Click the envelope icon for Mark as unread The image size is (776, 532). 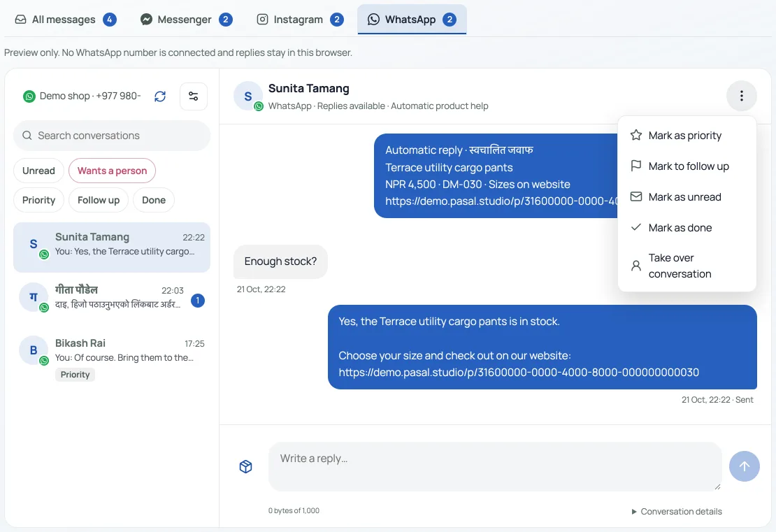point(636,196)
